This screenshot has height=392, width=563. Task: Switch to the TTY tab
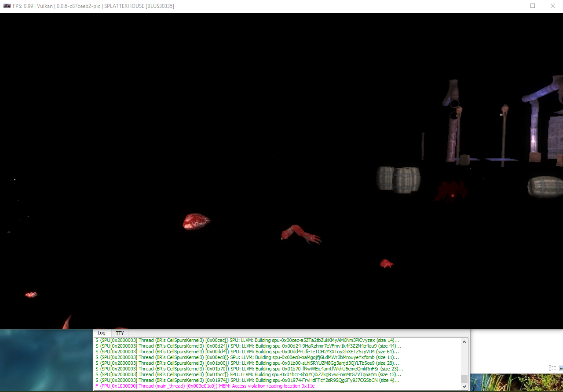point(120,333)
